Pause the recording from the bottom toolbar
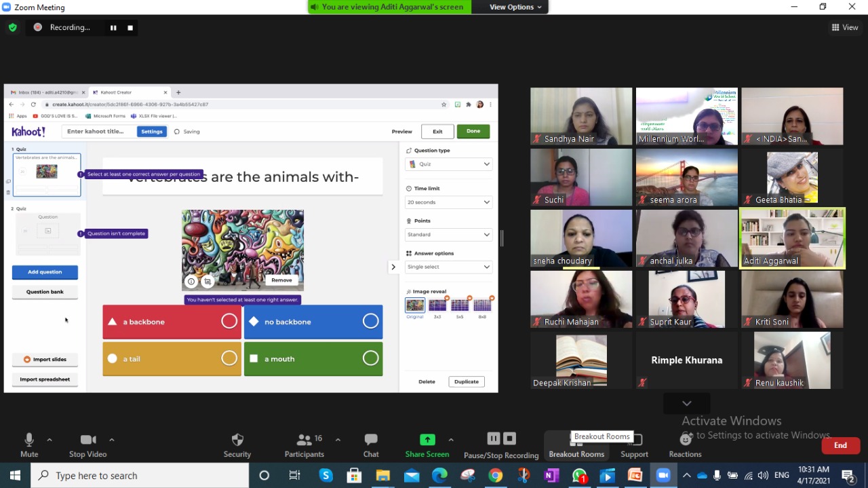868x488 pixels. pyautogui.click(x=494, y=438)
